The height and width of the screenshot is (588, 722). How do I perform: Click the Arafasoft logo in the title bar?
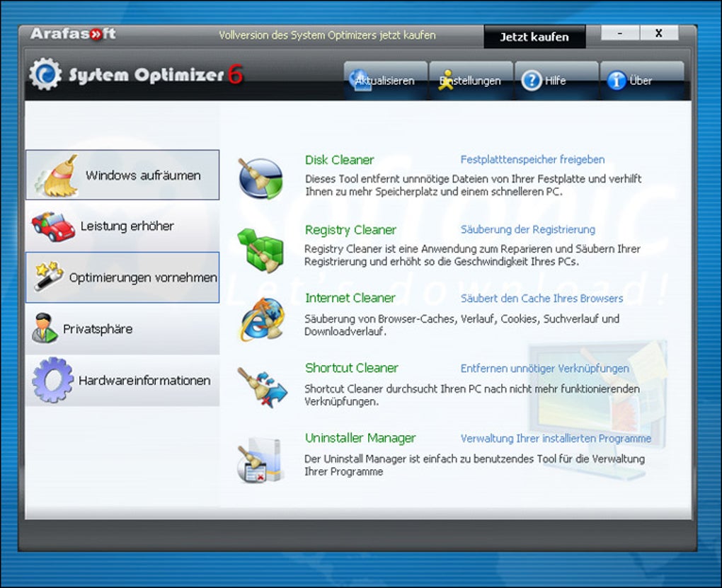point(72,32)
